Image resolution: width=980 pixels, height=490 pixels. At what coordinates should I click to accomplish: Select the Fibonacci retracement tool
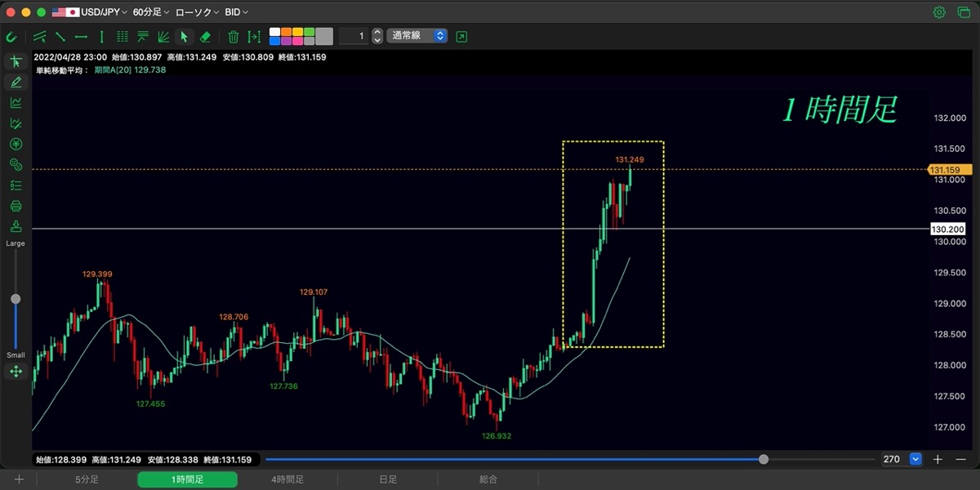(143, 37)
